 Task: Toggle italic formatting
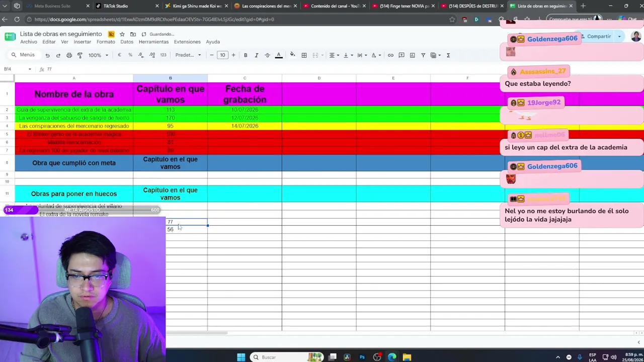[x=256, y=55]
